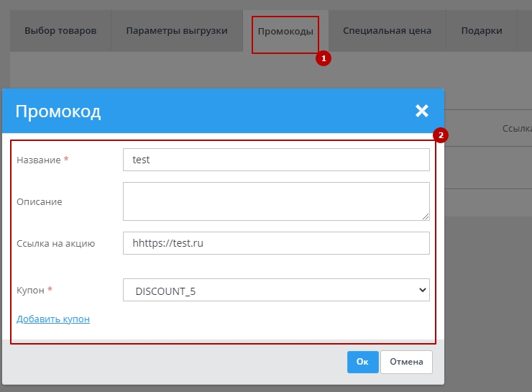Focus the Название field containing test
The image size is (532, 392).
tap(276, 160)
